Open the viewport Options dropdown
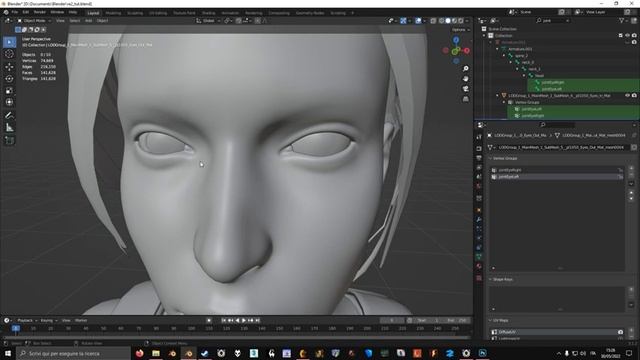 [x=461, y=30]
